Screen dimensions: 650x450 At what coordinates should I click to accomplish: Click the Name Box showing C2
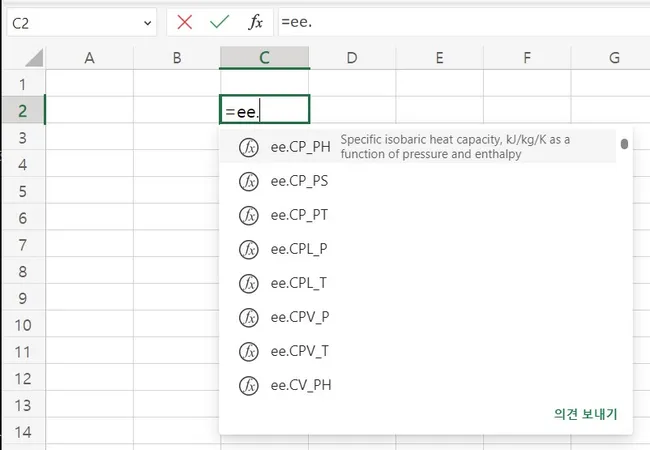[70, 22]
